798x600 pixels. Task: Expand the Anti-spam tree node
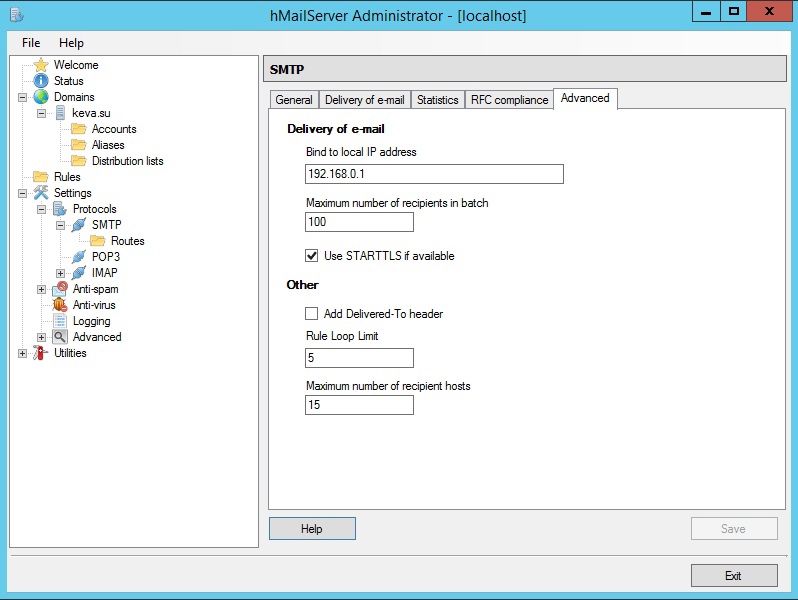(41, 290)
